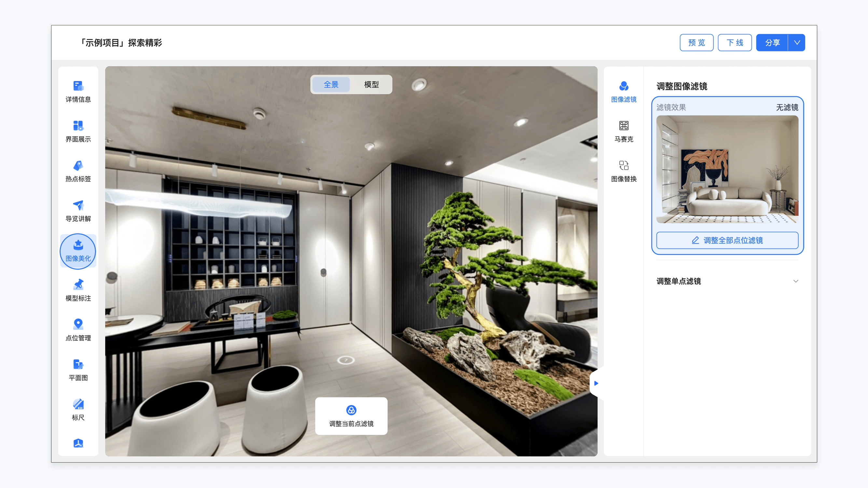Switch viewer to 全景 tab
The height and width of the screenshot is (488, 868).
click(x=331, y=85)
